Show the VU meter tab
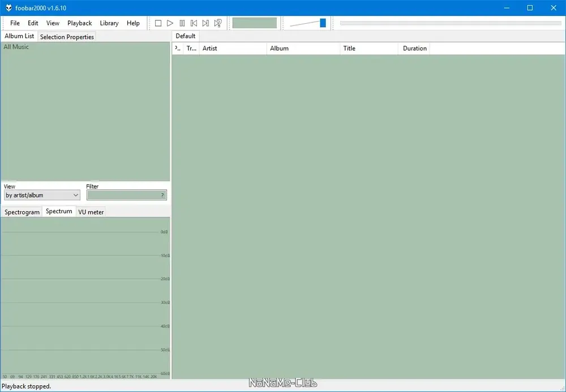This screenshot has height=392, width=566. click(91, 212)
